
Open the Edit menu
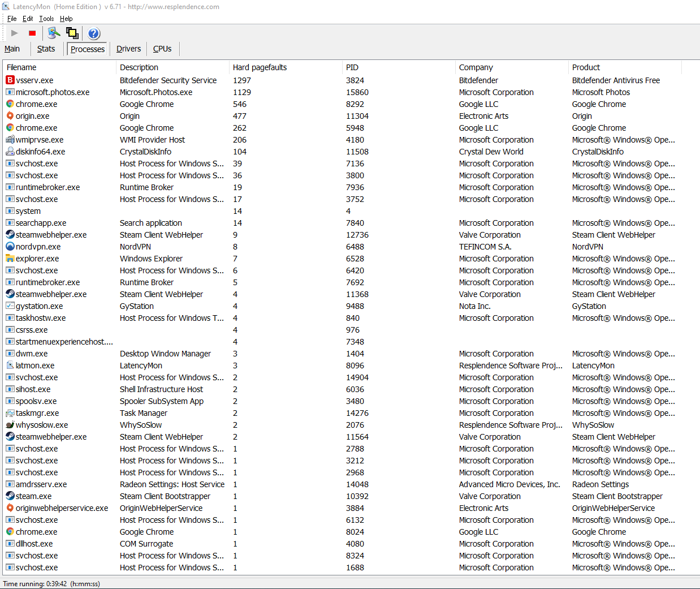[28, 19]
